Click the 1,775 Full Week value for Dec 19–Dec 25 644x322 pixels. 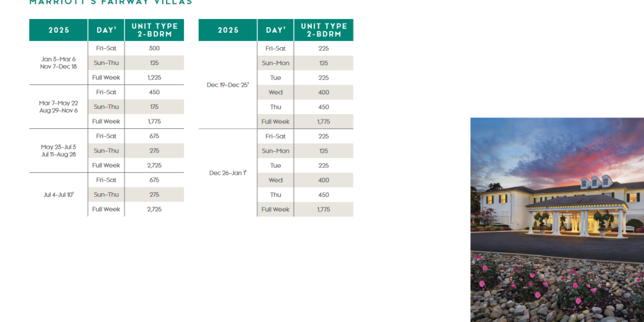(x=324, y=121)
